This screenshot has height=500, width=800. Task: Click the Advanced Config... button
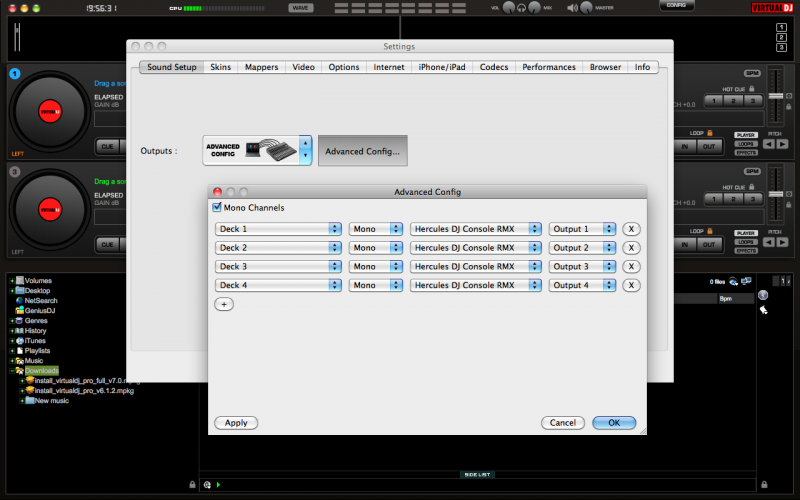pos(363,151)
